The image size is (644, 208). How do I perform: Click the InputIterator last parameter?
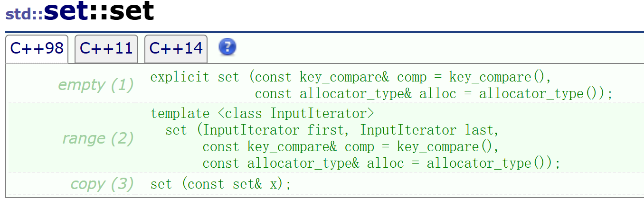426,130
